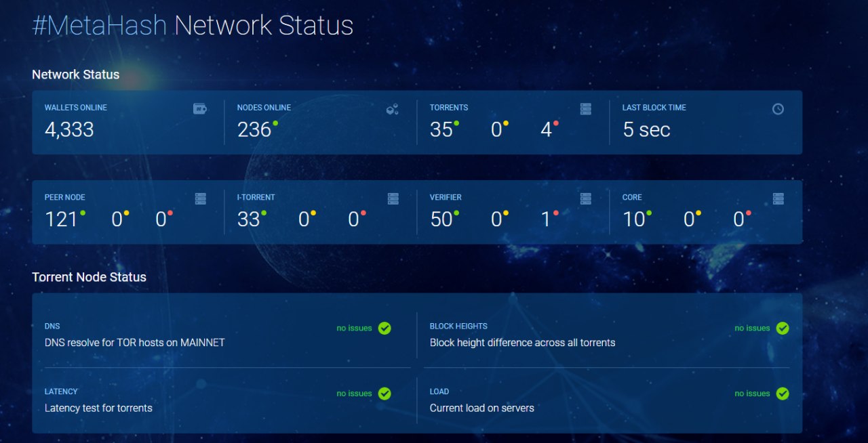Click the Torrent Node Status heading
This screenshot has width=868, height=443.
click(89, 277)
